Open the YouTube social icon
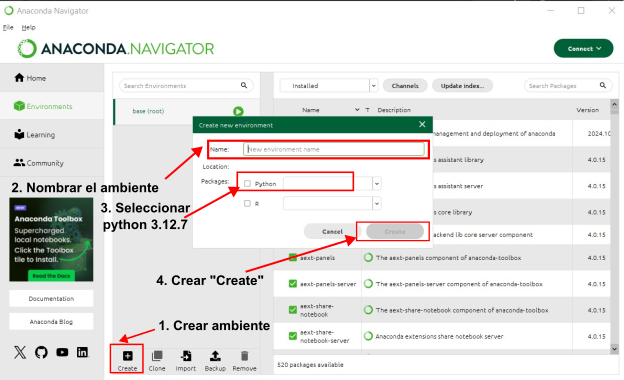This screenshot has width=624, height=380. [62, 352]
